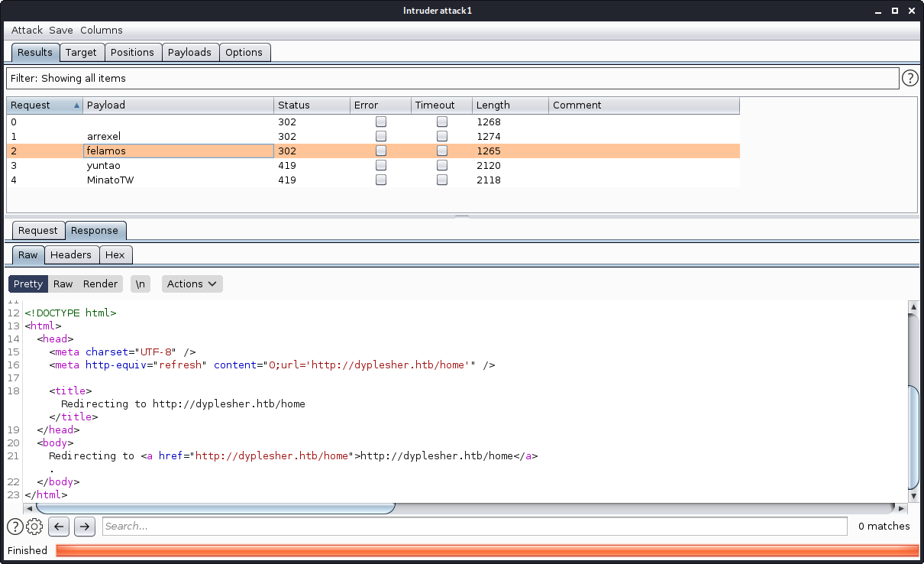Toggle Error checkbox for MinatoTW row
The height and width of the screenshot is (564, 924).
coord(381,180)
